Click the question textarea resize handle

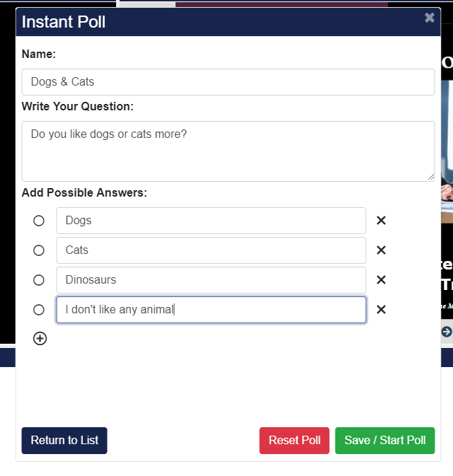pos(431,178)
